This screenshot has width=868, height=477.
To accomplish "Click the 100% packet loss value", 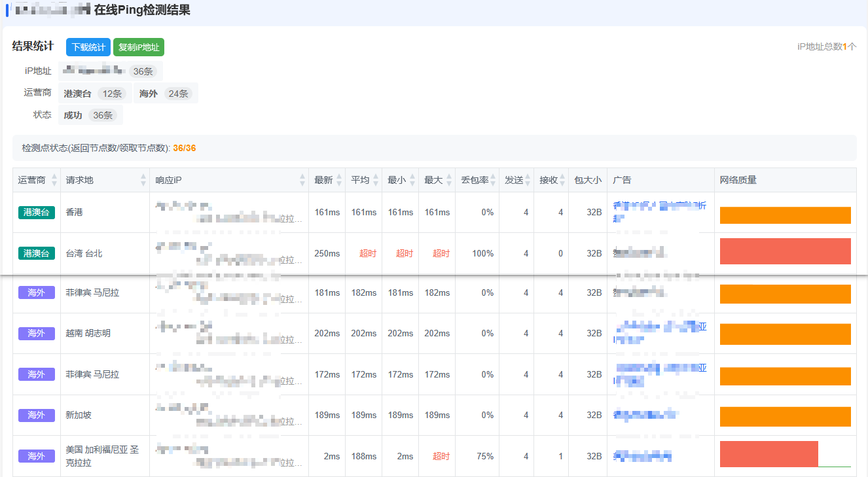I will click(x=483, y=254).
